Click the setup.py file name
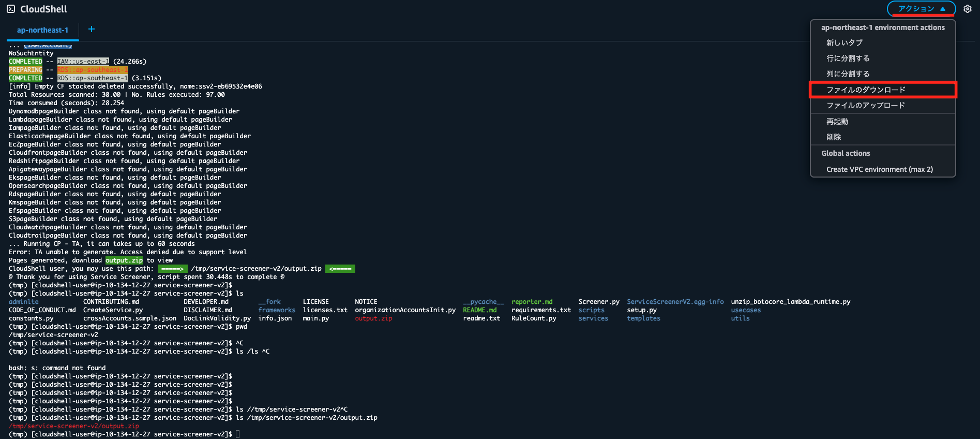Screen dimensions: 980x439 642,310
